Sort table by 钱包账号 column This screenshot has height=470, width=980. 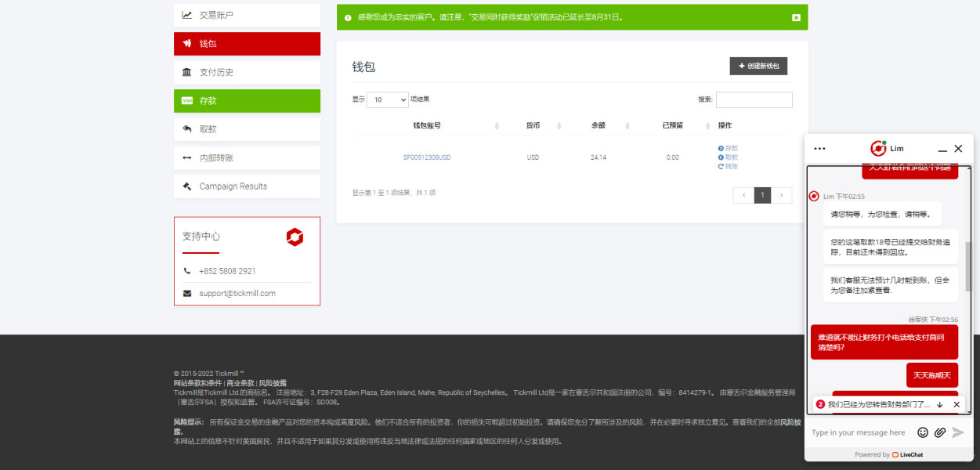(426, 125)
